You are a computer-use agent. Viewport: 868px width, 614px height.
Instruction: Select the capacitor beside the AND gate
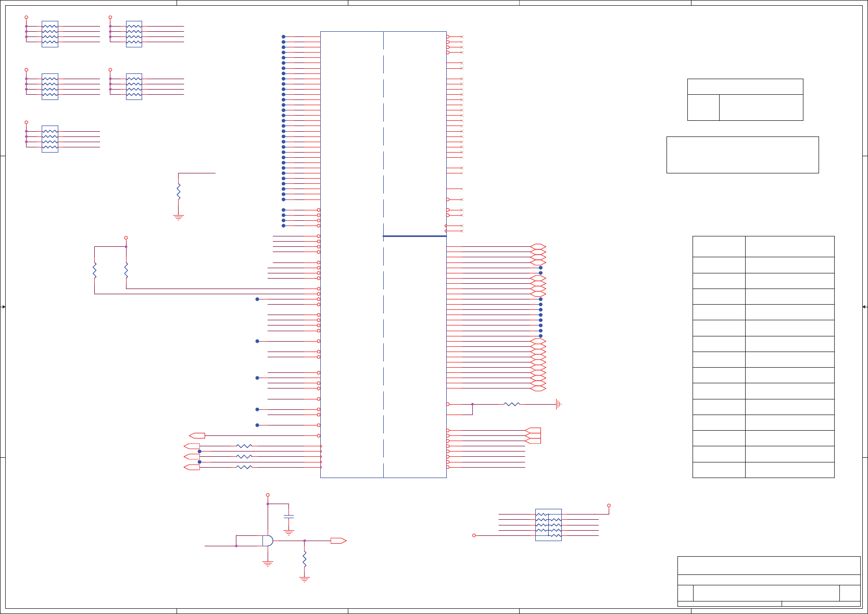(288, 517)
